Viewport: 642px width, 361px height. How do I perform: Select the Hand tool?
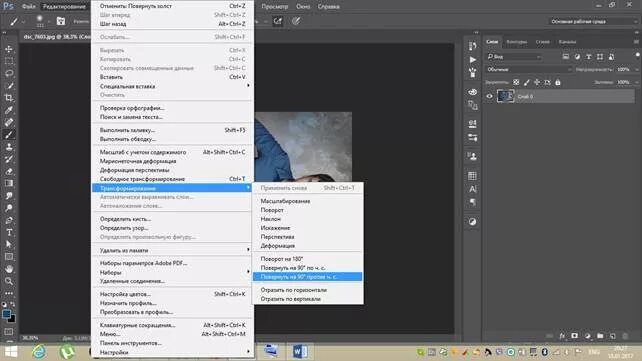coord(9,269)
